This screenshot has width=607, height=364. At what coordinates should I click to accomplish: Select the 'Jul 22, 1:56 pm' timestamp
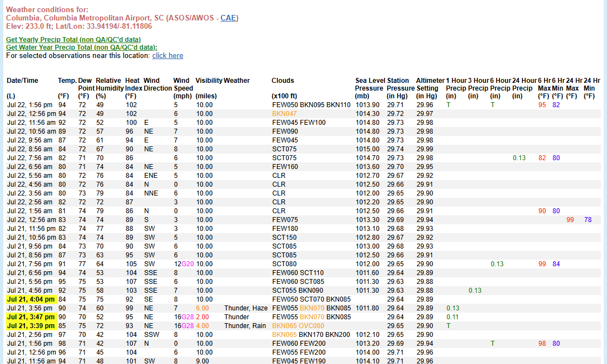pyautogui.click(x=30, y=105)
